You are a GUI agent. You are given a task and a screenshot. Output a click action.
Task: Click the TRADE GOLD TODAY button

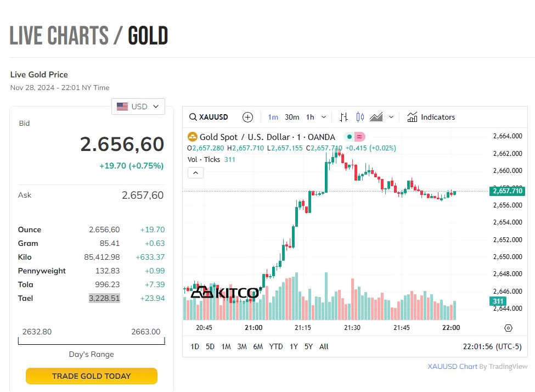[x=92, y=376]
